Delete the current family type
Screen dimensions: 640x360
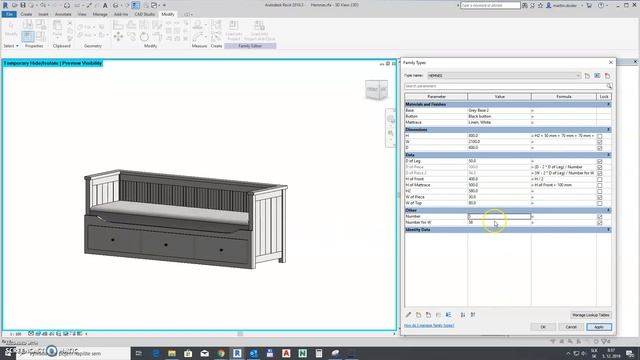tap(607, 76)
